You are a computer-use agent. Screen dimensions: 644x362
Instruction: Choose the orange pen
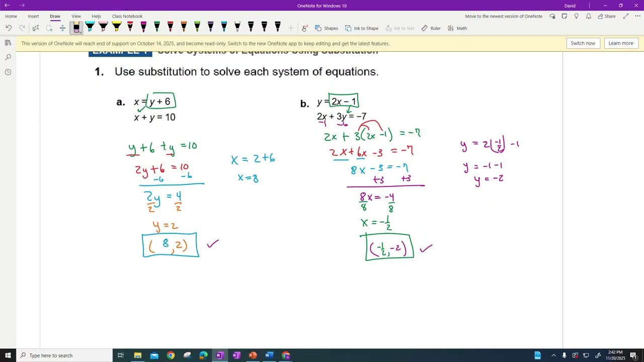[x=184, y=27]
